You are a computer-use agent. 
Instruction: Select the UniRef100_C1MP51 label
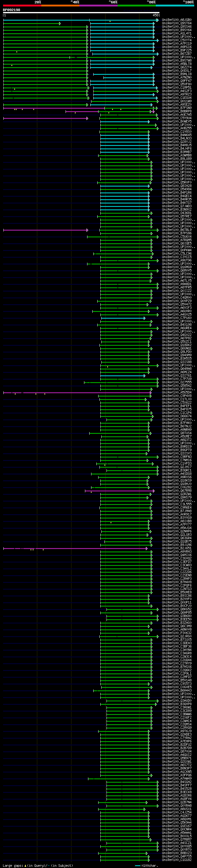pyautogui.click(x=177, y=88)
